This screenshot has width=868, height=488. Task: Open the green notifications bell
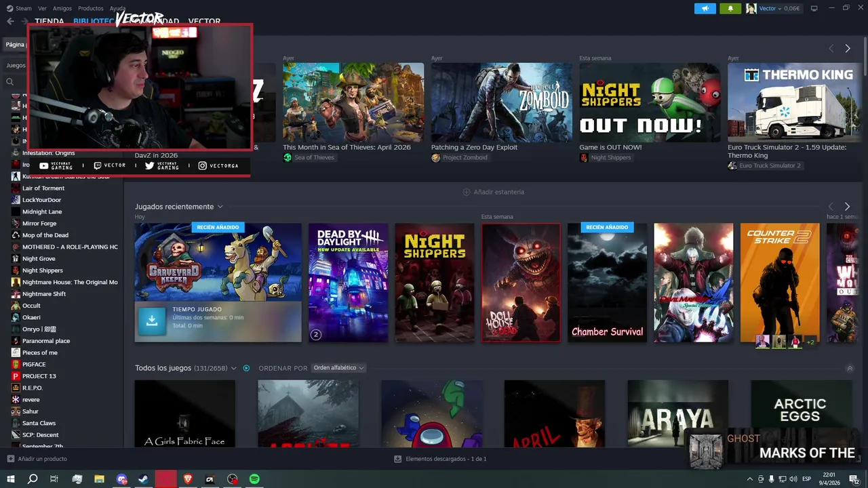(730, 8)
